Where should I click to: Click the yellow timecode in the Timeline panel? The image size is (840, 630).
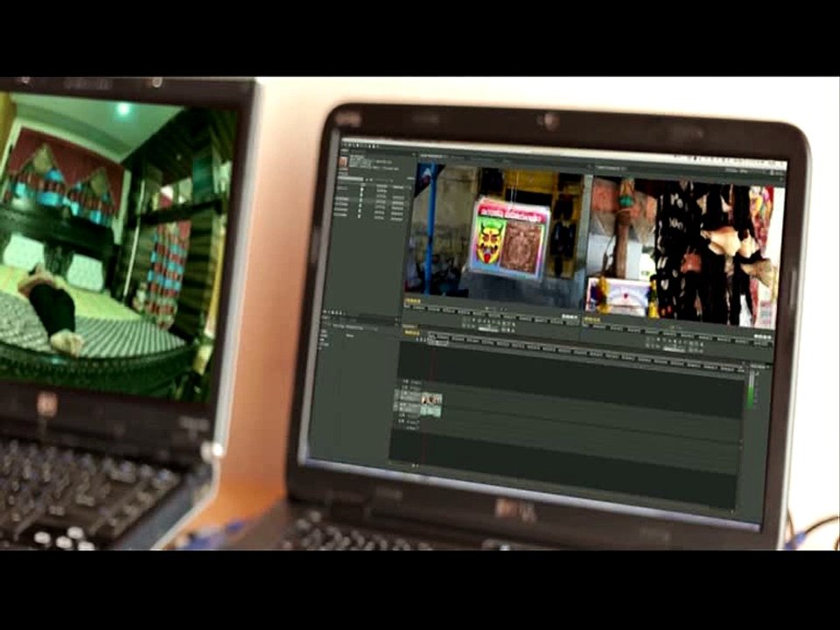point(411,333)
